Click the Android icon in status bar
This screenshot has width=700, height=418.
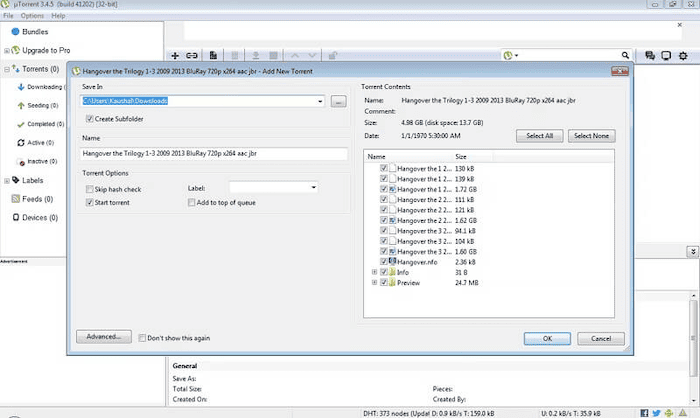pyautogui.click(x=669, y=412)
